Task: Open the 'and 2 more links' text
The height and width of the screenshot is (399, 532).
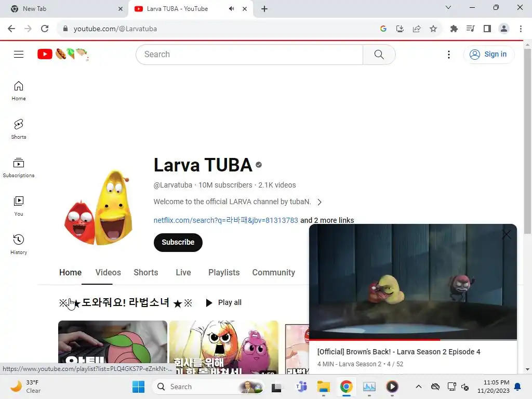Action: (x=327, y=220)
